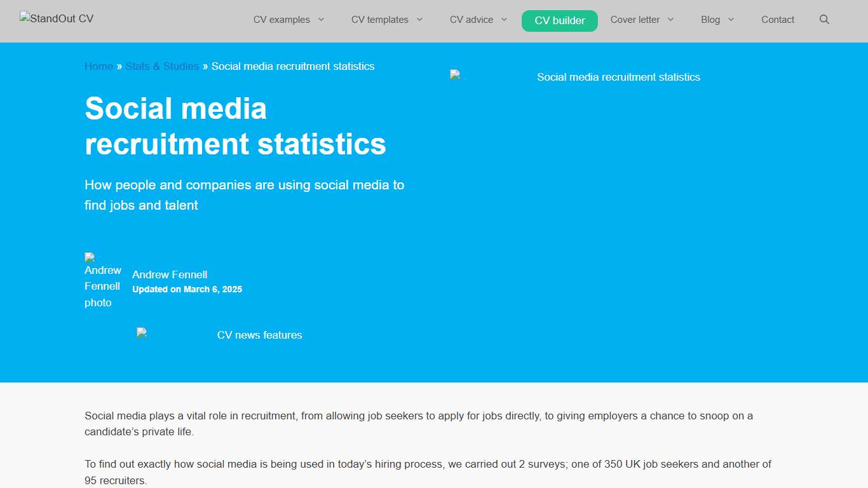Viewport: 868px width, 488px height.
Task: Click the CV builder button
Action: [x=559, y=20]
